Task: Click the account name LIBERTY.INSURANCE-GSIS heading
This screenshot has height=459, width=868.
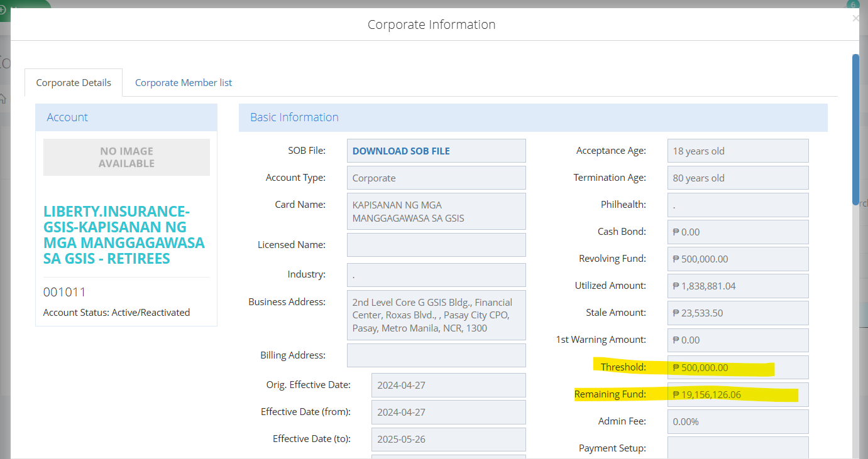Action: [x=124, y=235]
